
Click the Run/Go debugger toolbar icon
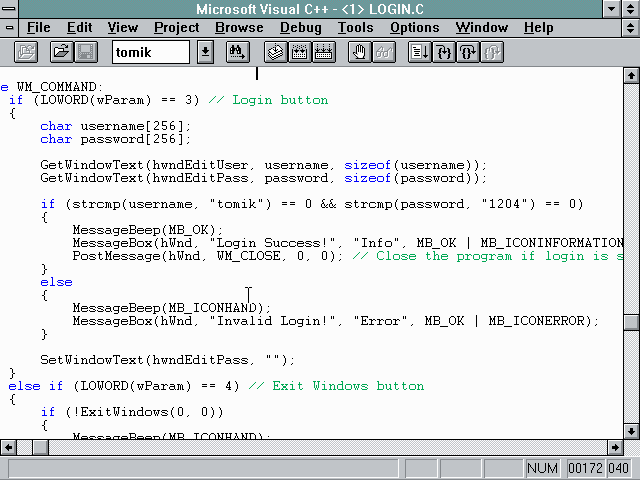coord(420,52)
